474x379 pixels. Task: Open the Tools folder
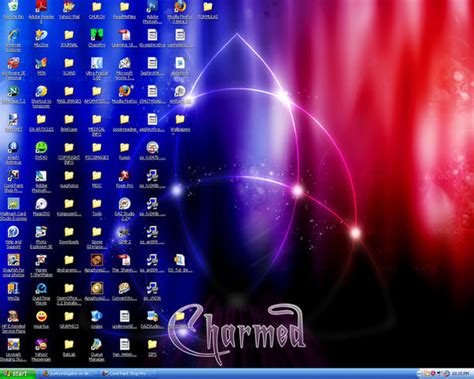(x=97, y=207)
